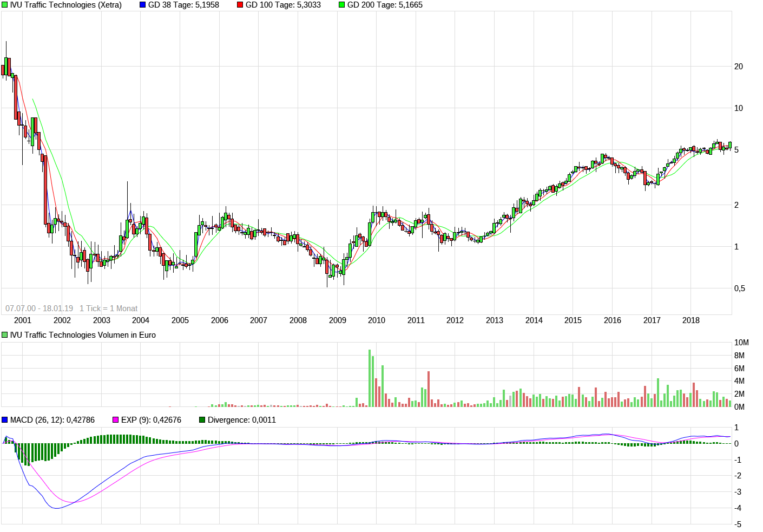This screenshot has width=763, height=532.
Task: Click the 2009 year label on the time axis
Action: (338, 320)
